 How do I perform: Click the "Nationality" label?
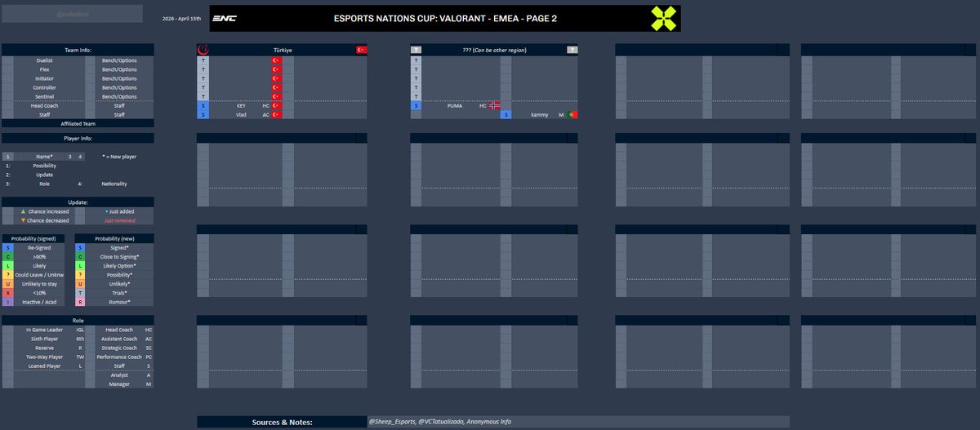(x=114, y=184)
